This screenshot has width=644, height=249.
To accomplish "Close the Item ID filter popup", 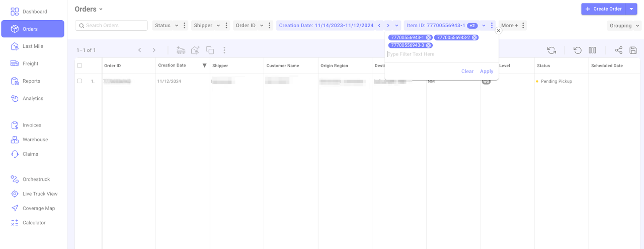I will click(x=499, y=31).
